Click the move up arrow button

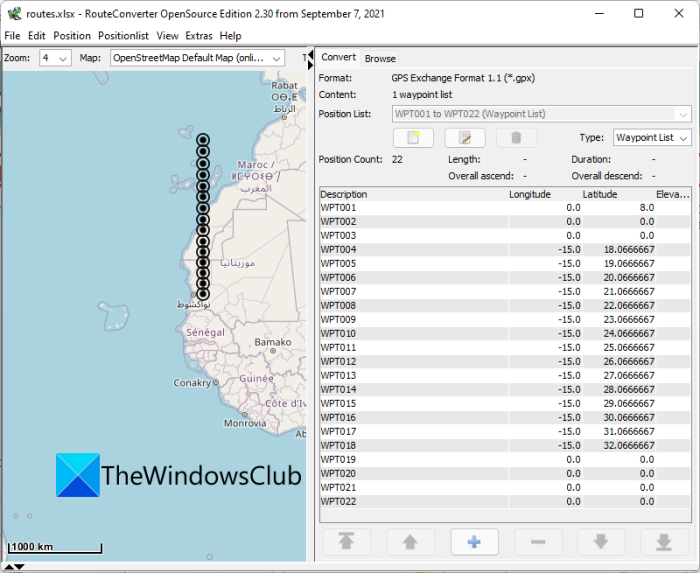tap(410, 542)
